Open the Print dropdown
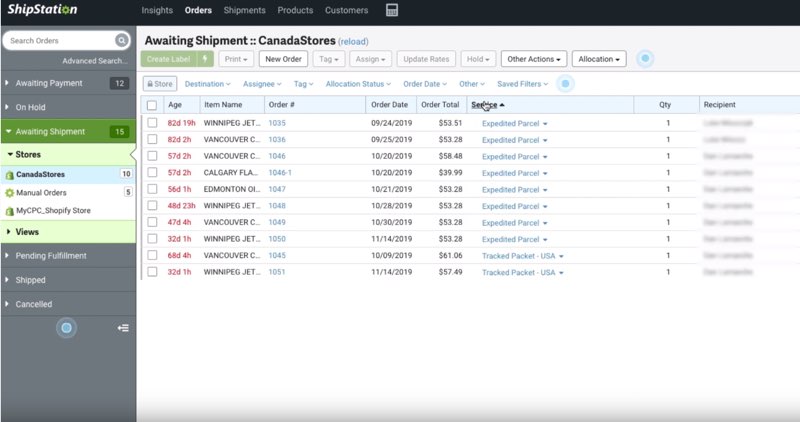 point(236,59)
